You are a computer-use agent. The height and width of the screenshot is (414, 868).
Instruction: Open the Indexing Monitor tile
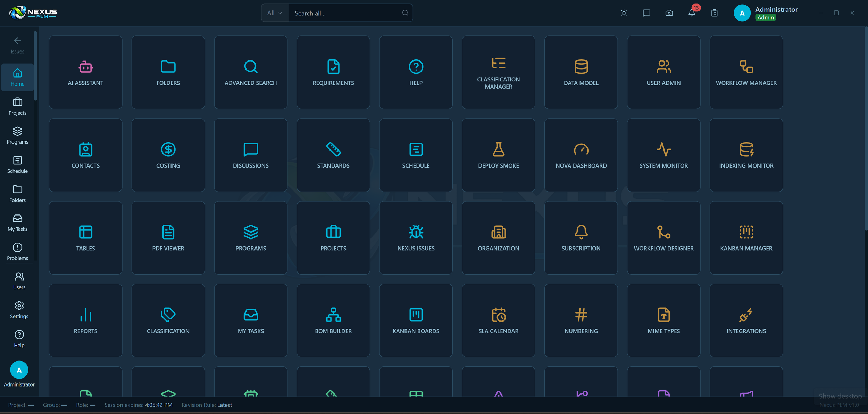(x=746, y=155)
